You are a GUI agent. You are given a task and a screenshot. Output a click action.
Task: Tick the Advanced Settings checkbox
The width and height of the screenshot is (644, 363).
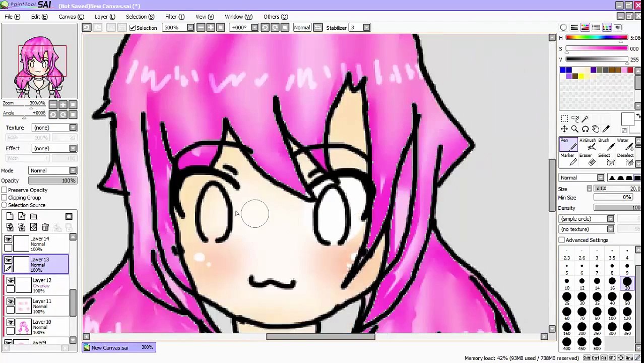(562, 240)
